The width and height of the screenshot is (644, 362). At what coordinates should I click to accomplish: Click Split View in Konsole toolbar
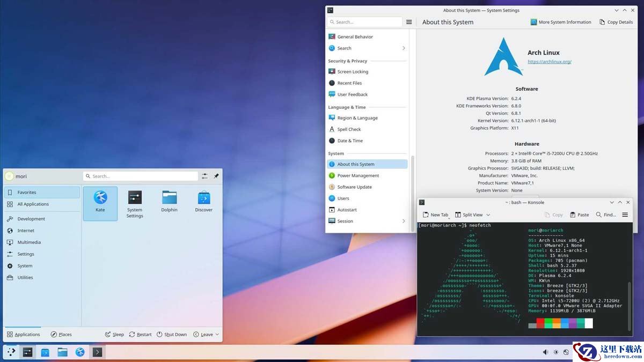(x=469, y=215)
